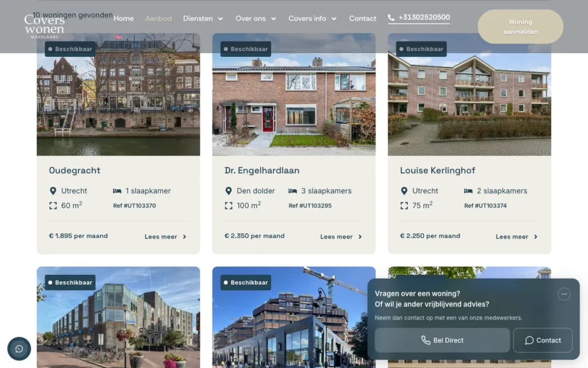Click the arrow icon after Louise Kerlinghof's Lees meer
This screenshot has width=588, height=368.
coord(536,237)
